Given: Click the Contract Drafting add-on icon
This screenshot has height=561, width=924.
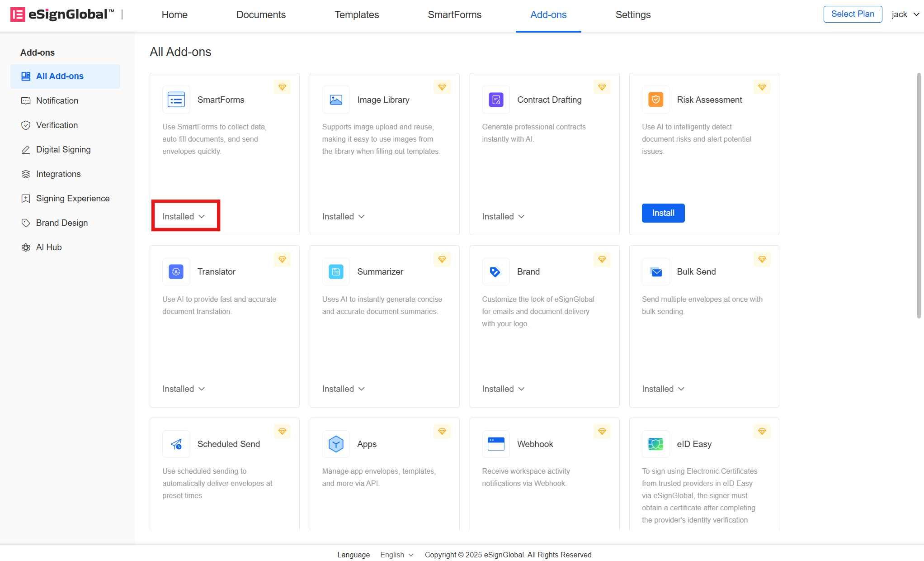Looking at the screenshot, I should 496,100.
